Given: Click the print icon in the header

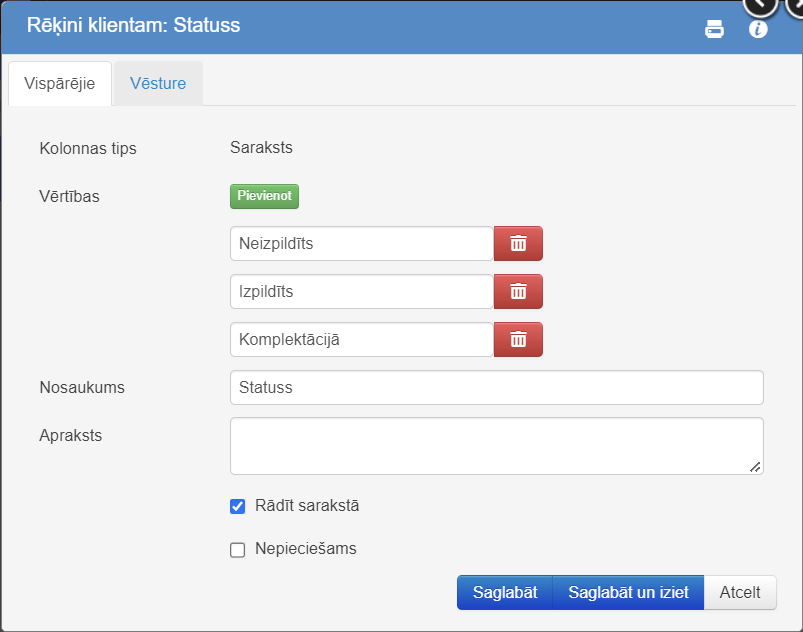Looking at the screenshot, I should [714, 29].
